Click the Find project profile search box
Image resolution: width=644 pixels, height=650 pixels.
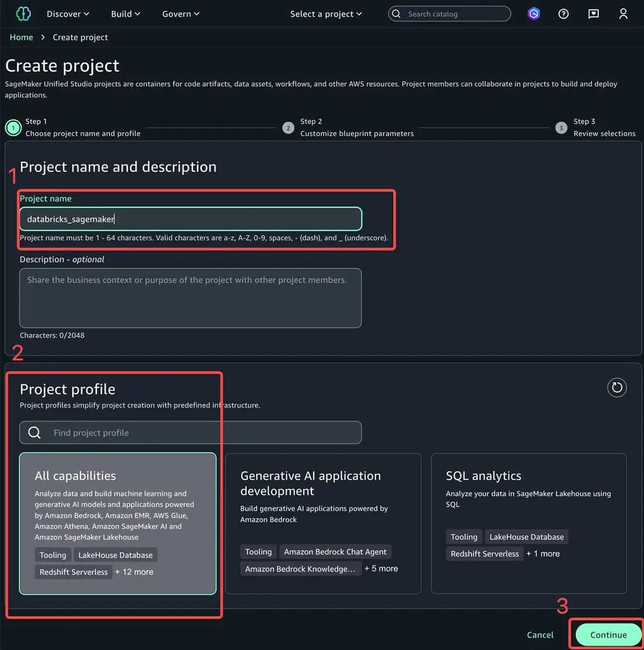click(x=191, y=433)
